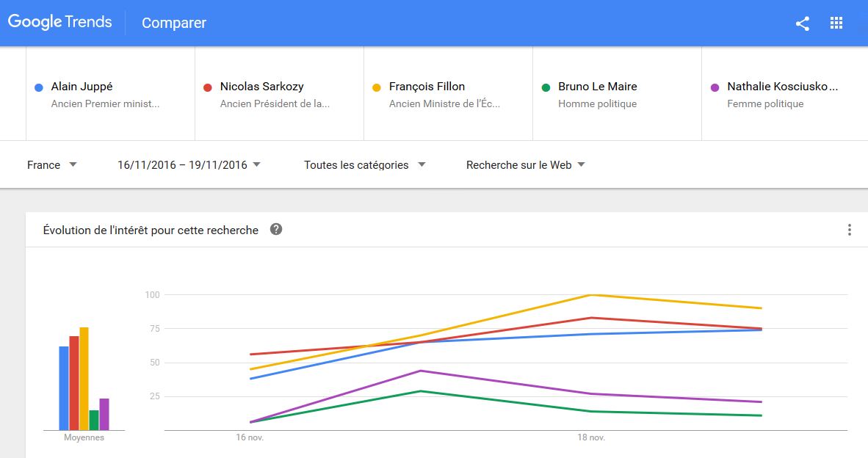This screenshot has height=458, width=868.
Task: Click the Évolution de l'intérêt pour cette recherche heading
Action: pyautogui.click(x=151, y=230)
